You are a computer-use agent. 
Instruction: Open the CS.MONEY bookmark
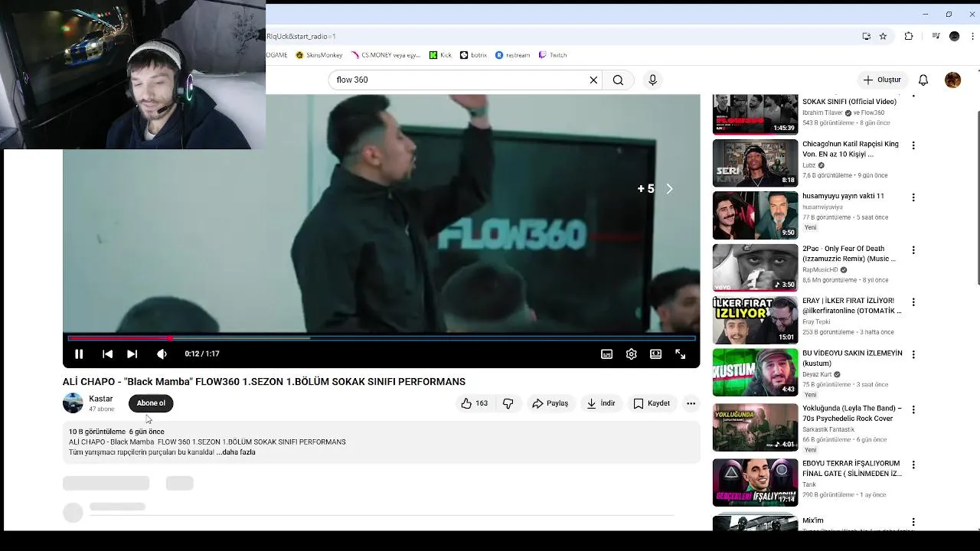pyautogui.click(x=386, y=55)
